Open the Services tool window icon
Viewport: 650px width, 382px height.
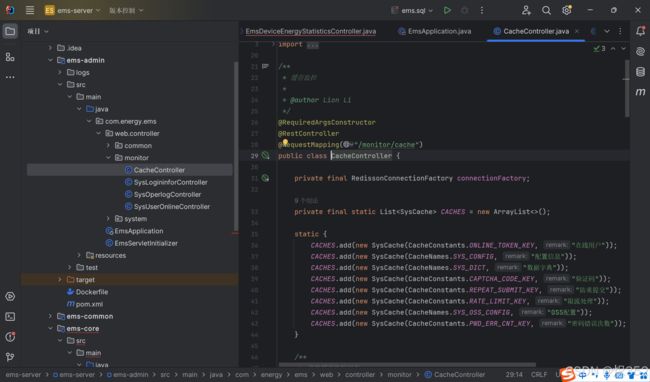pyautogui.click(x=10, y=296)
